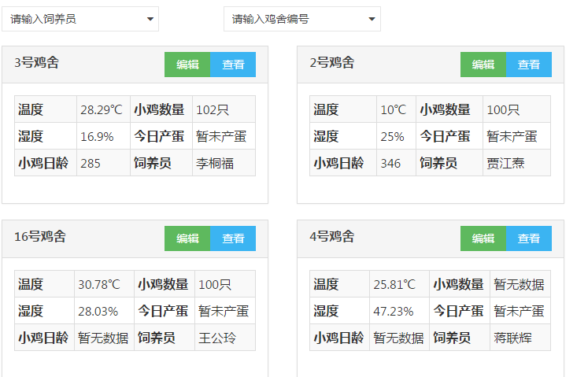588x377 pixels.
Task: View details of 3号鸡舍
Action: (233, 65)
